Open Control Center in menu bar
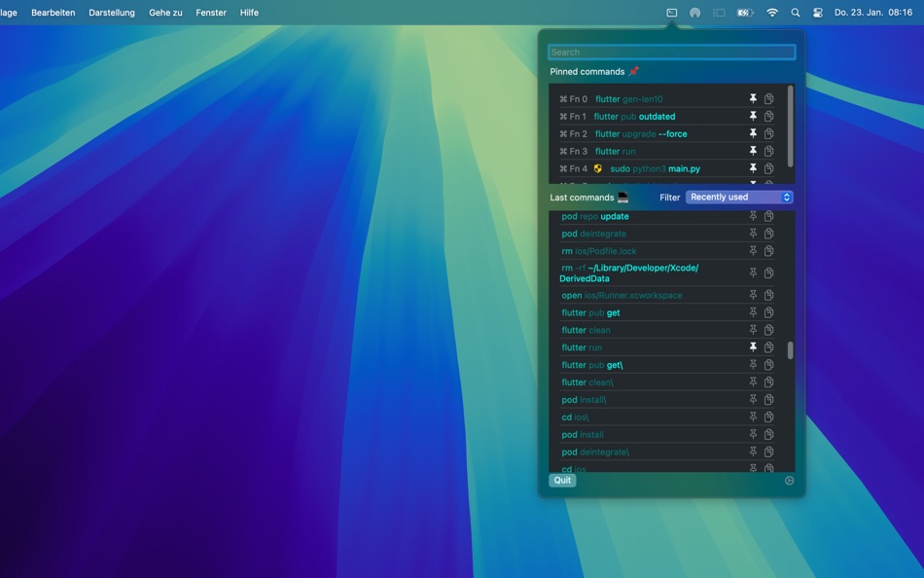 (818, 13)
